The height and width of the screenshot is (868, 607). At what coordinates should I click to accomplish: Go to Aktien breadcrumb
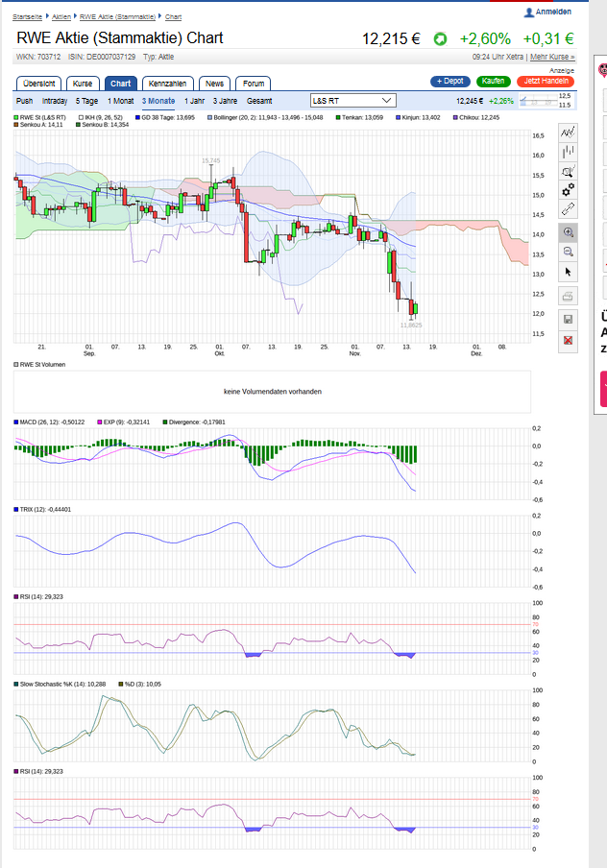(61, 16)
